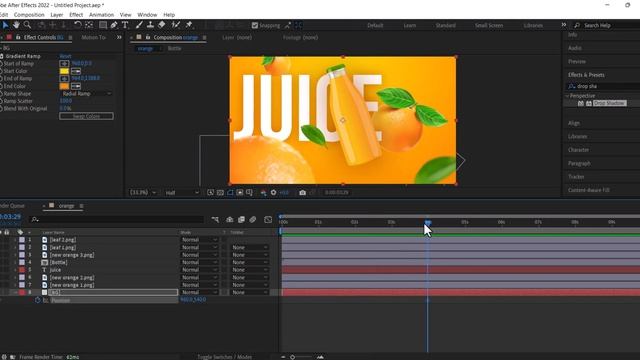Viewport: 640px width, 360px height.
Task: Select the Brush tool
Action: [x=139, y=25]
